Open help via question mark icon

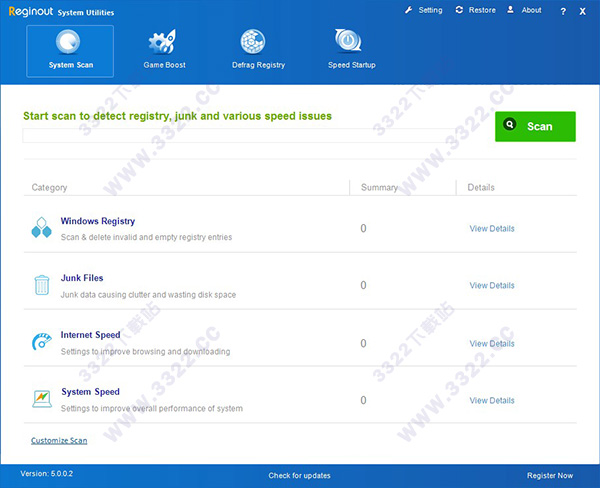[x=563, y=11]
